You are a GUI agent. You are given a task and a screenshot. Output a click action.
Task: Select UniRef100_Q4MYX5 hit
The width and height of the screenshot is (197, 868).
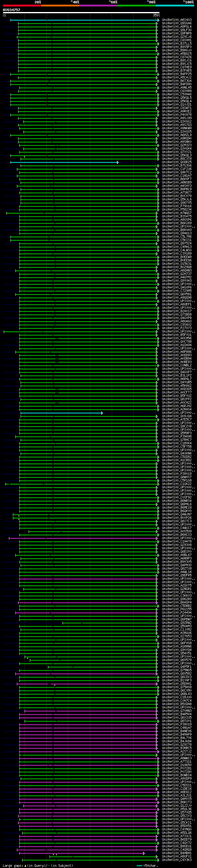[177, 799]
